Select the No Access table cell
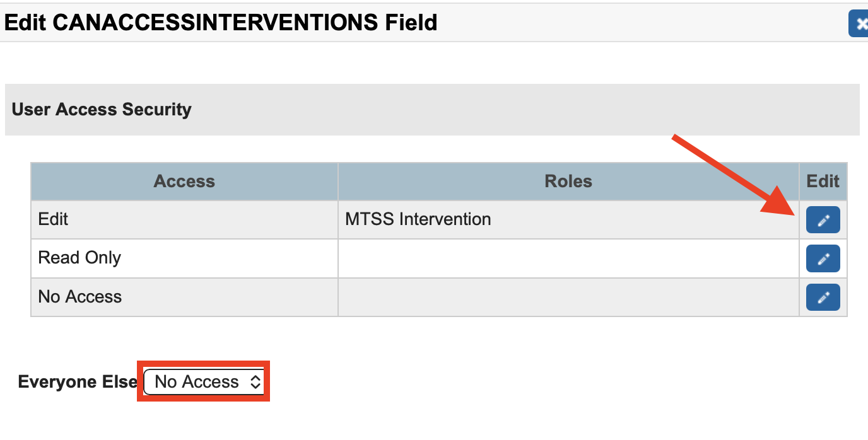This screenshot has height=440, width=868. coord(184,297)
